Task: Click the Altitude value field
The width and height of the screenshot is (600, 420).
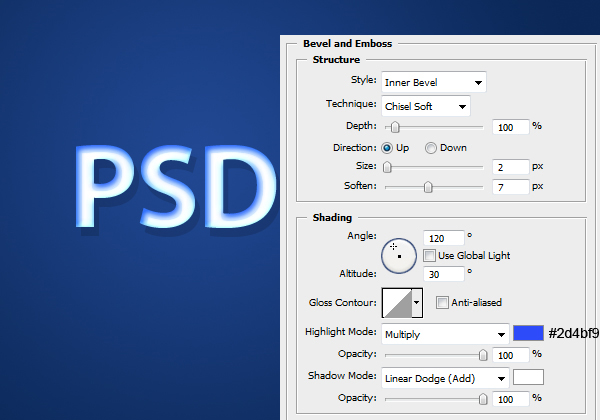Action: tap(443, 274)
